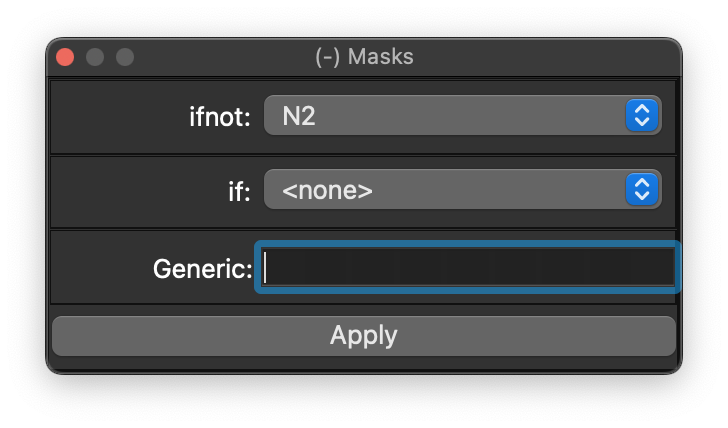Click the (-) Masks window title

tap(364, 57)
